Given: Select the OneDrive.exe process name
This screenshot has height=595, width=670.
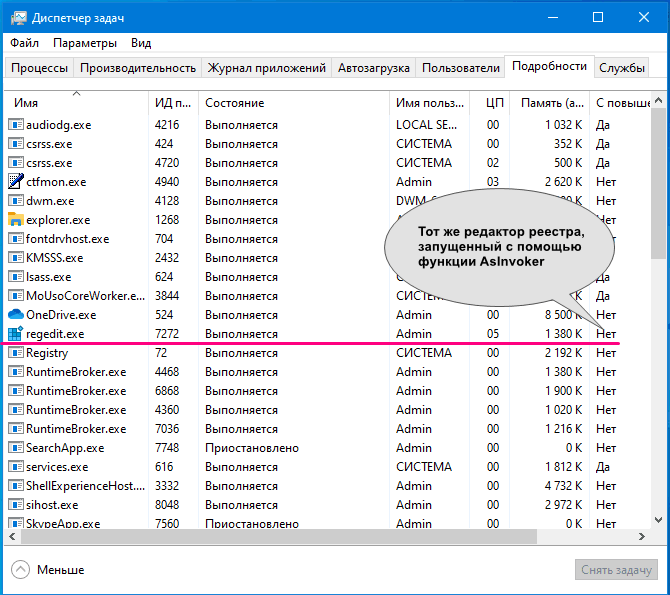Looking at the screenshot, I should click(61, 315).
